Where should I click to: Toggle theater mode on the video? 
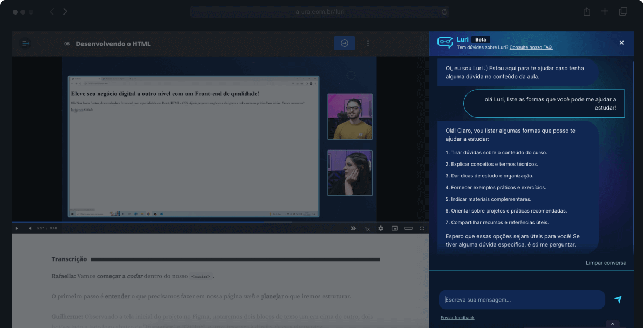[x=408, y=228]
